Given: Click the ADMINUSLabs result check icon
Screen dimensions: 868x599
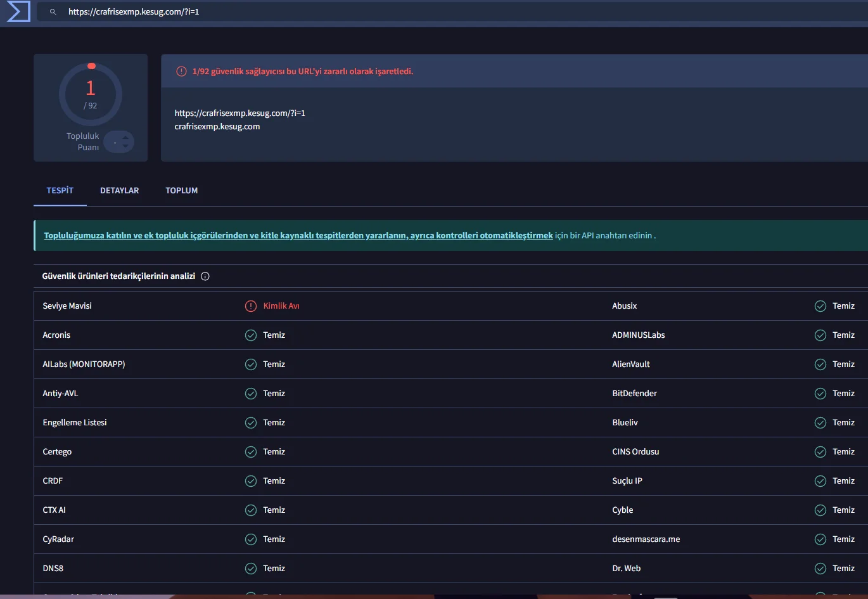Looking at the screenshot, I should pos(820,335).
